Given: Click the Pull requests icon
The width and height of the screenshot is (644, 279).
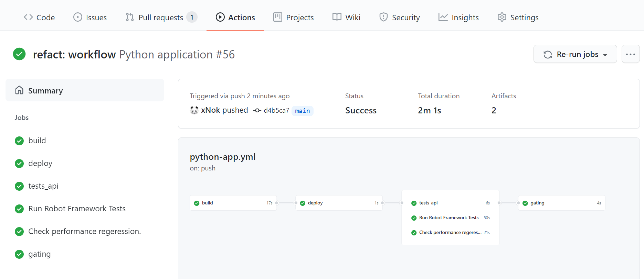Looking at the screenshot, I should coord(130,17).
